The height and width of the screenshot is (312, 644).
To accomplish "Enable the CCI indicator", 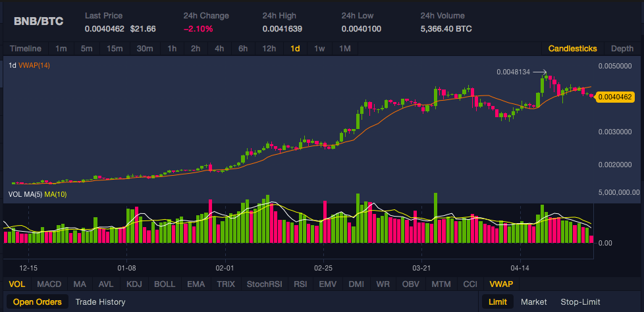I will [x=470, y=284].
